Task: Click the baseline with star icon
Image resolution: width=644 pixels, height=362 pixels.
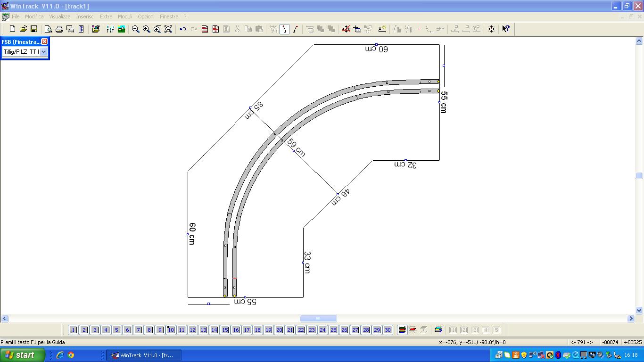Action: click(382, 29)
